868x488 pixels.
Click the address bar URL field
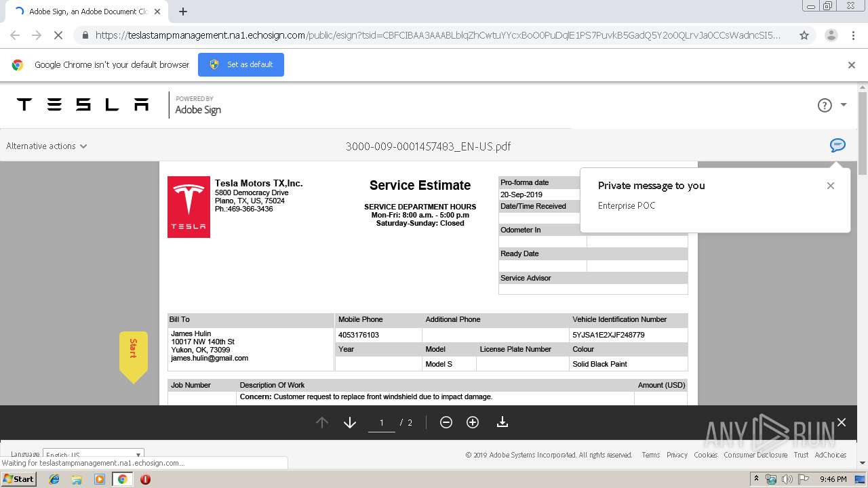tap(437, 35)
